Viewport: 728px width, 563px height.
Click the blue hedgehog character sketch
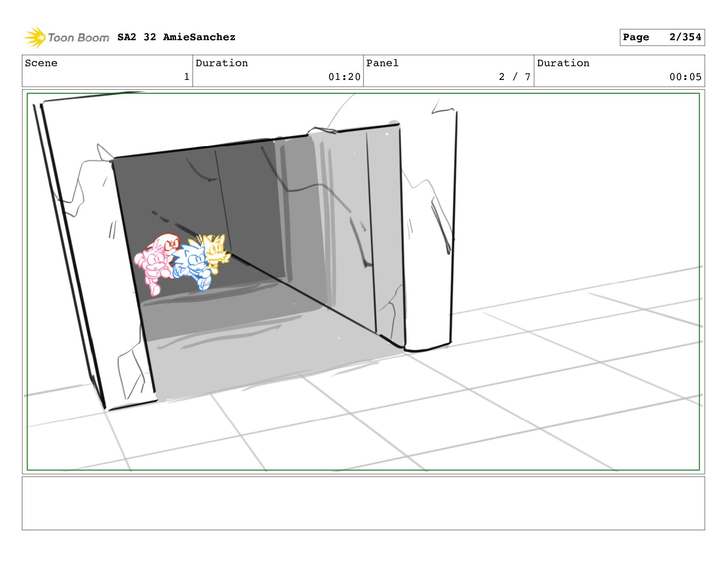192,267
